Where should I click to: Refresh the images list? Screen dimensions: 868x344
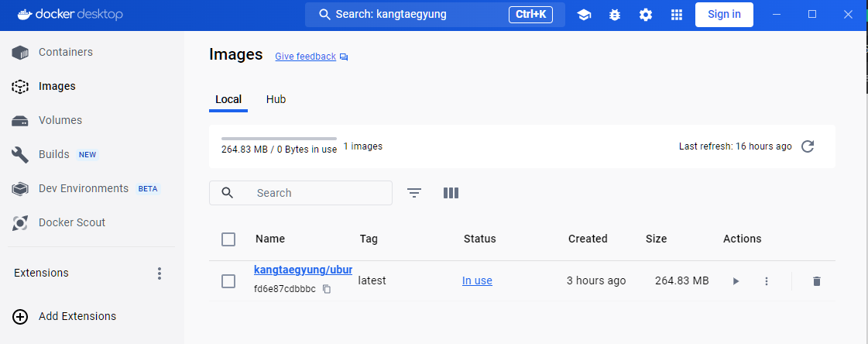[x=808, y=146]
